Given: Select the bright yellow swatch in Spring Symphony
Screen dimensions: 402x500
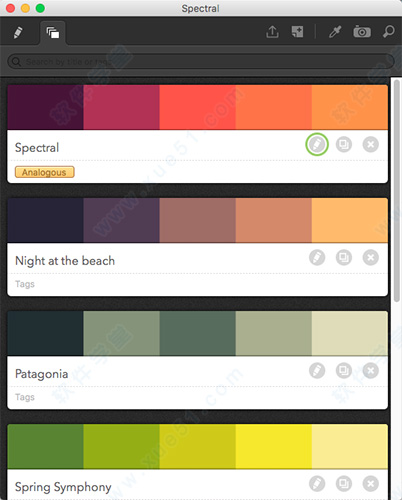Looking at the screenshot, I should (x=274, y=446).
